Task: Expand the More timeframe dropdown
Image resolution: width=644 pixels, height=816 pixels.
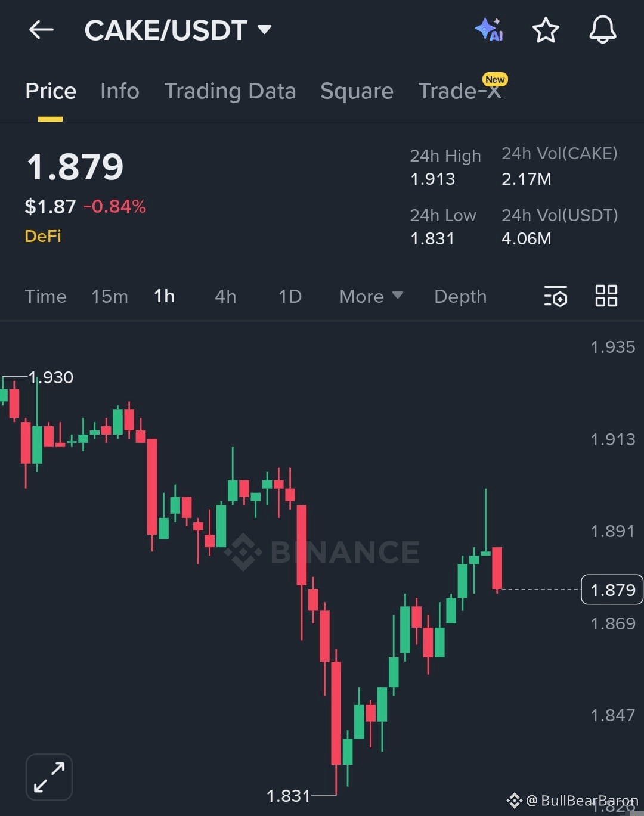Action: 370,296
